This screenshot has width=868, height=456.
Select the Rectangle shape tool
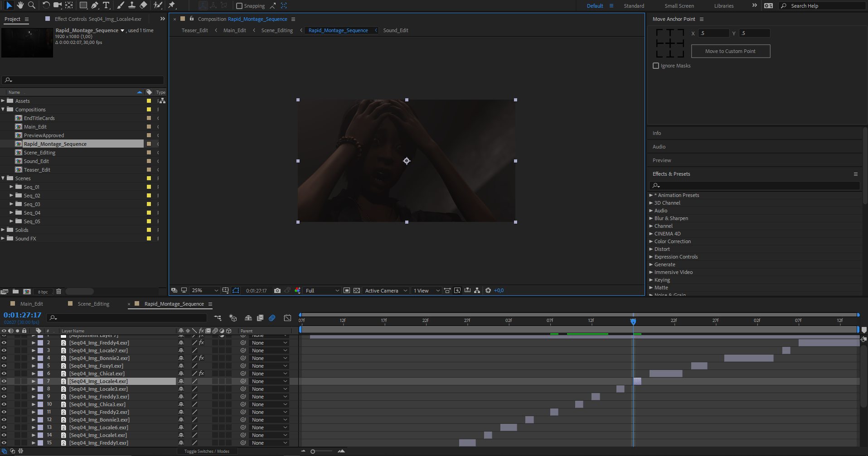click(x=83, y=5)
